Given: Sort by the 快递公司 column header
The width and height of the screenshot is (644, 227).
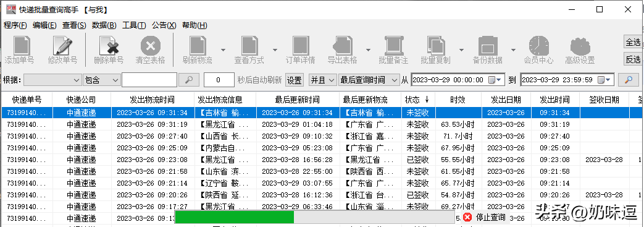Looking at the screenshot, I should point(82,100).
